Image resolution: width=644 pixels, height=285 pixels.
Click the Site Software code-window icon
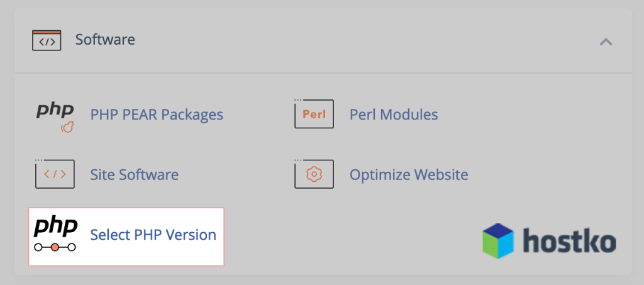click(55, 174)
